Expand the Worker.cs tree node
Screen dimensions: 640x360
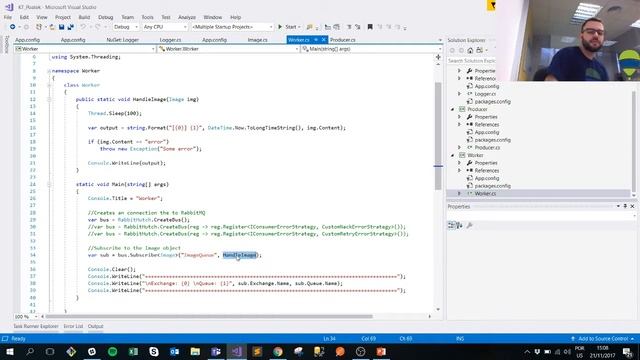pos(460,193)
